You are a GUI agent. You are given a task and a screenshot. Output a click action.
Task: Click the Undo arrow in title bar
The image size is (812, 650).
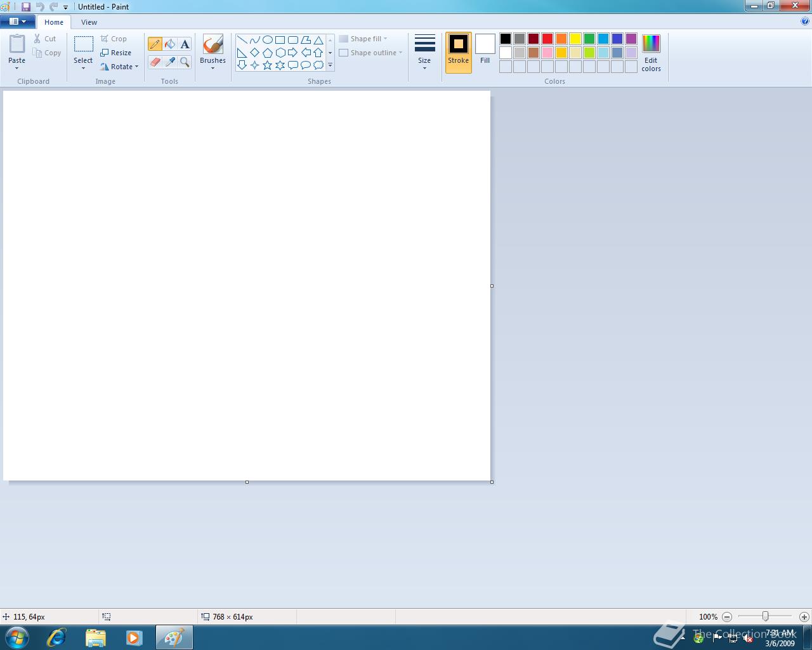pos(40,7)
